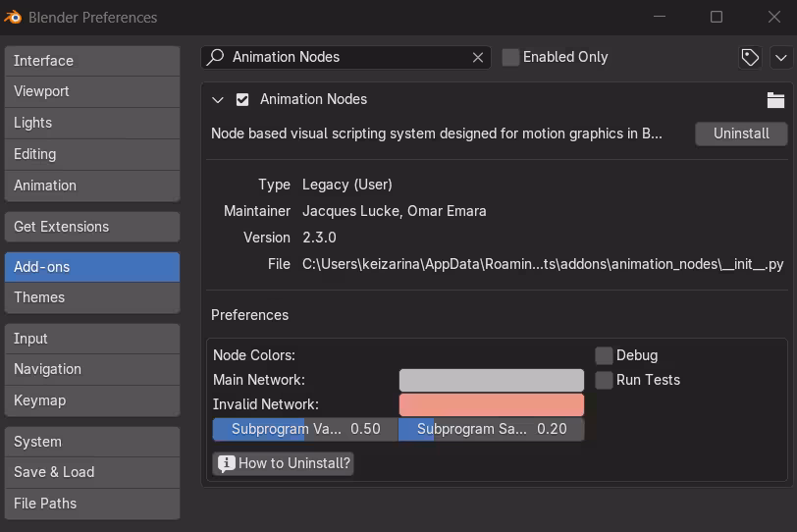Open Save & Load preferences
797x532 pixels.
pos(92,472)
